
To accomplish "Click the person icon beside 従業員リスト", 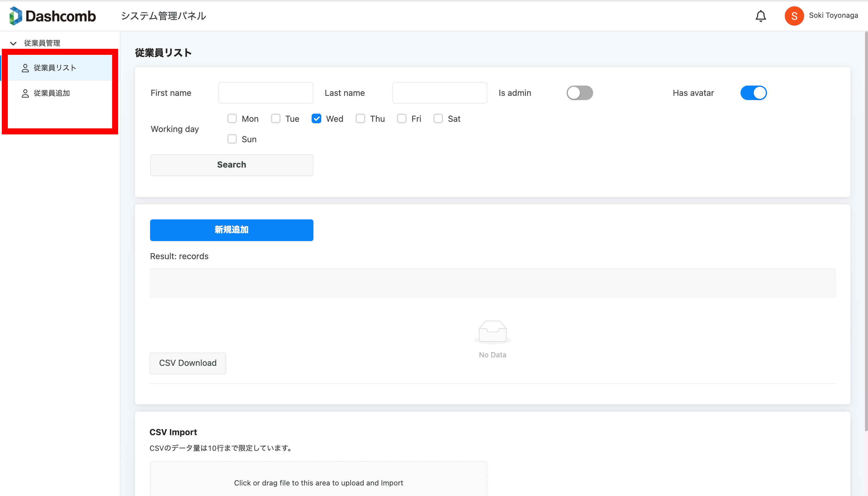I will point(25,68).
